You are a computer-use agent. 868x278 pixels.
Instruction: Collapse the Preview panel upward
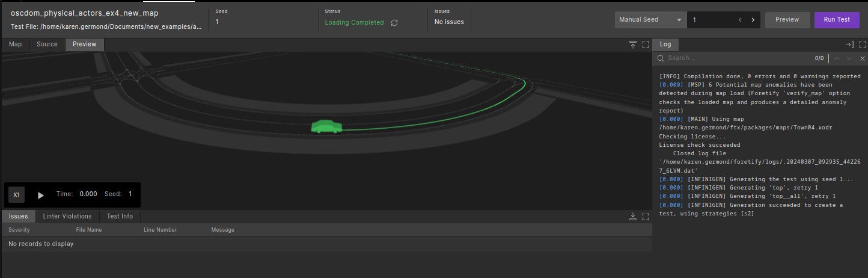click(x=633, y=45)
